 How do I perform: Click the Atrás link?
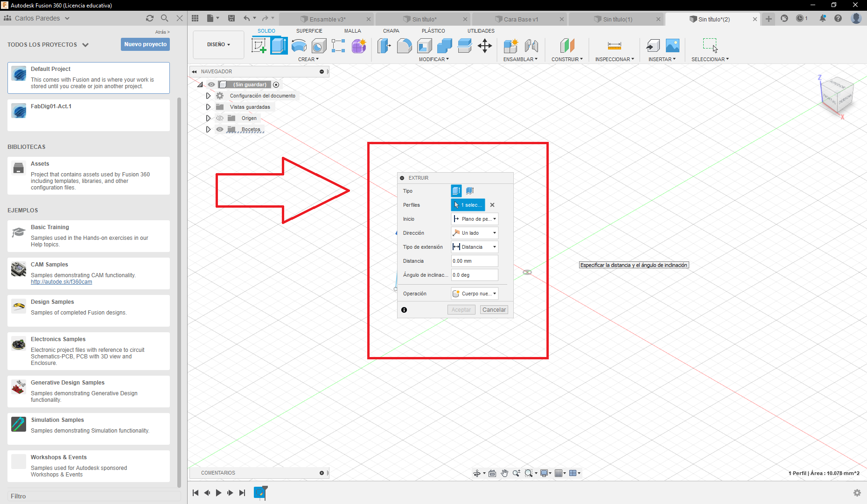pos(162,32)
